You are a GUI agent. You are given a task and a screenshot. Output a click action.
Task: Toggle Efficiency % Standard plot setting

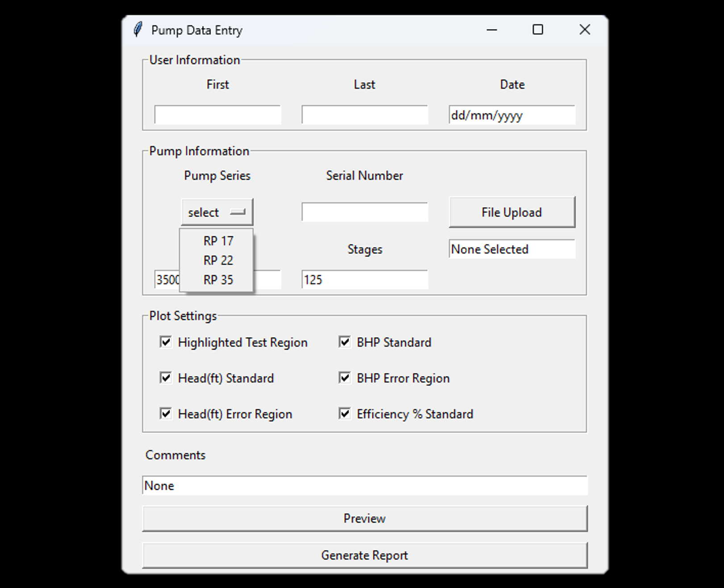click(x=344, y=413)
